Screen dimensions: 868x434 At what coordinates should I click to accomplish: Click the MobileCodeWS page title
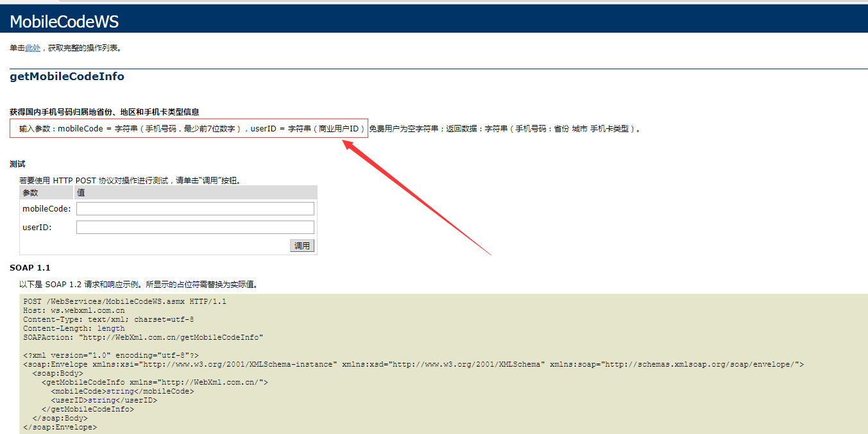[x=64, y=22]
